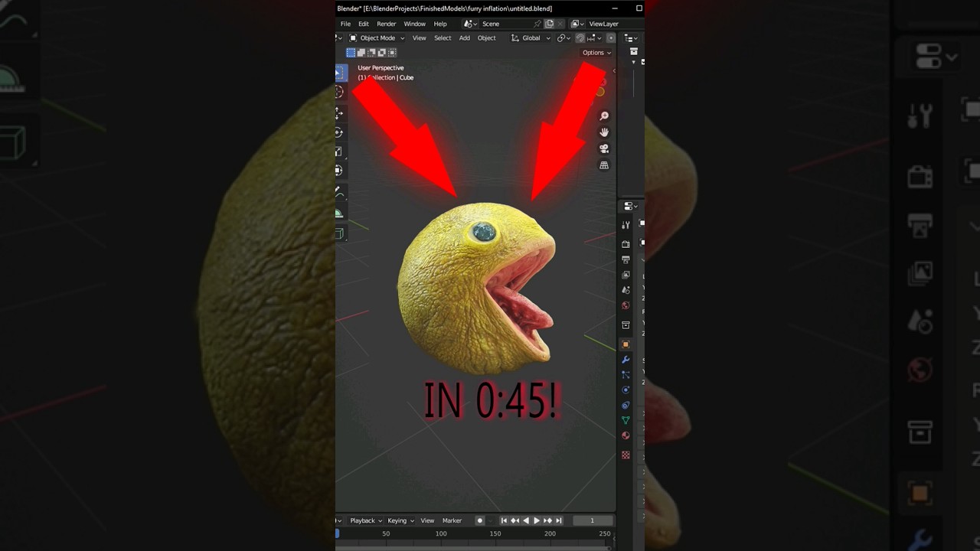Jump to next keyframe
980x551 pixels.
547,520
